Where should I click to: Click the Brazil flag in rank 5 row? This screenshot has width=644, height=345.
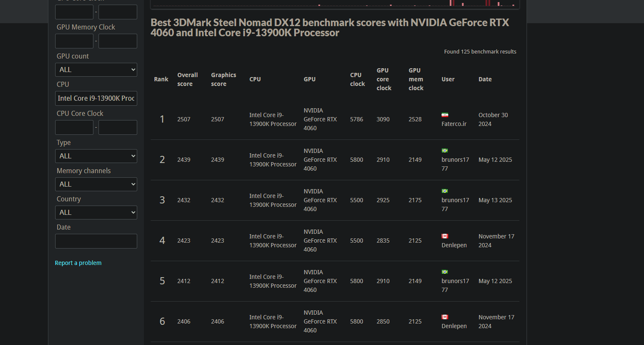pyautogui.click(x=444, y=272)
